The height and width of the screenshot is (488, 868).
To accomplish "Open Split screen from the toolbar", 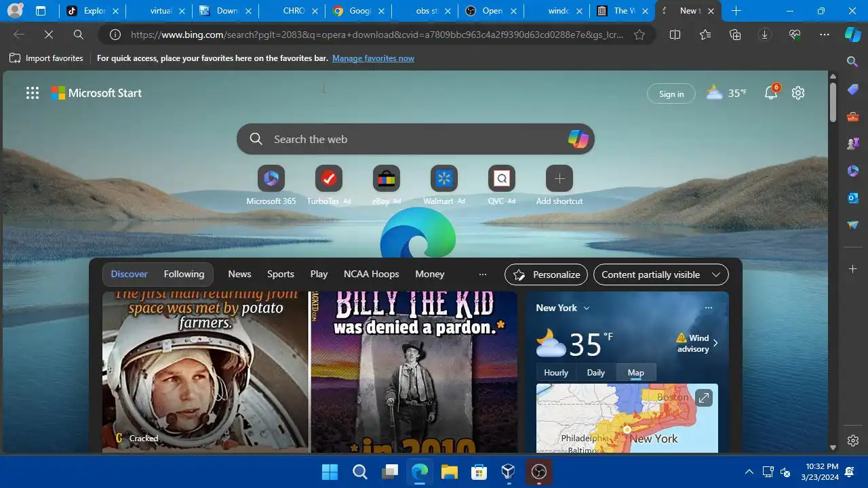I will pos(675,35).
